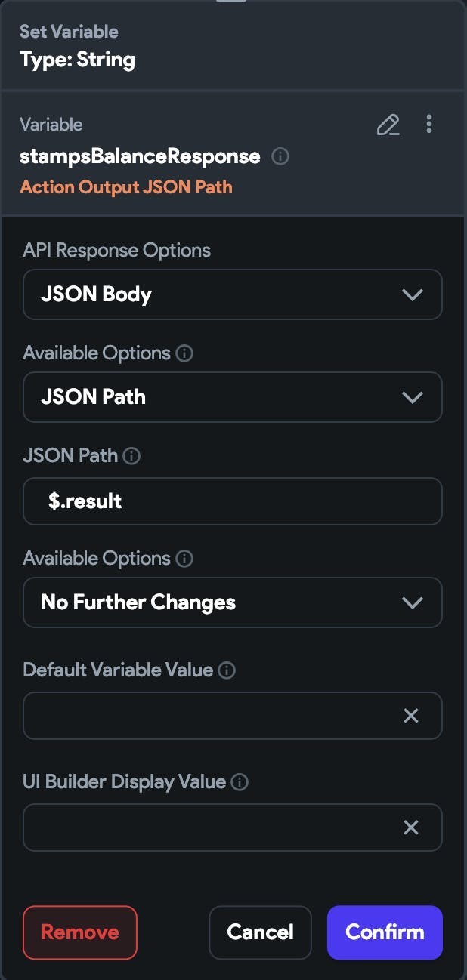Expand the JSON Path options dropdown
This screenshot has width=467, height=980.
pyautogui.click(x=233, y=397)
